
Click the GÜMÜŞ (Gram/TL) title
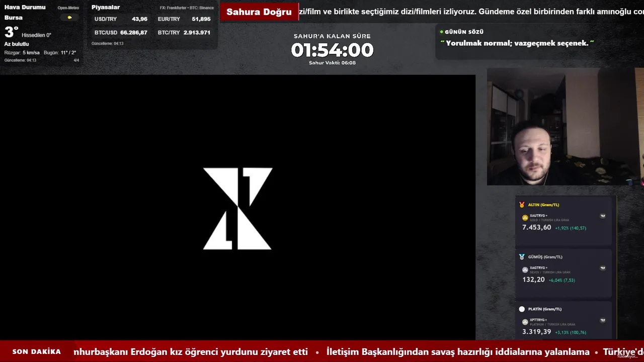click(x=545, y=257)
